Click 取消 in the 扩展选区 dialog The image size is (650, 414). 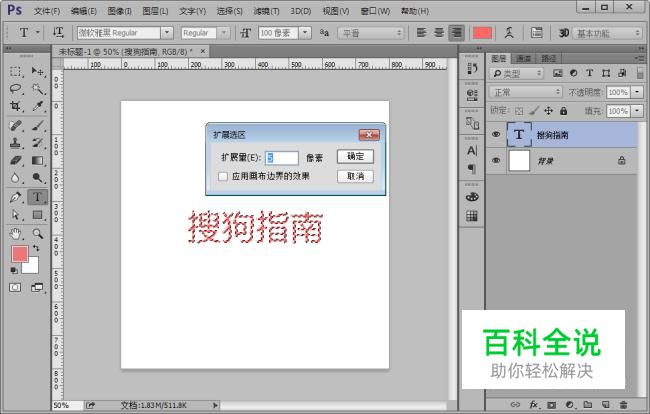(x=355, y=176)
